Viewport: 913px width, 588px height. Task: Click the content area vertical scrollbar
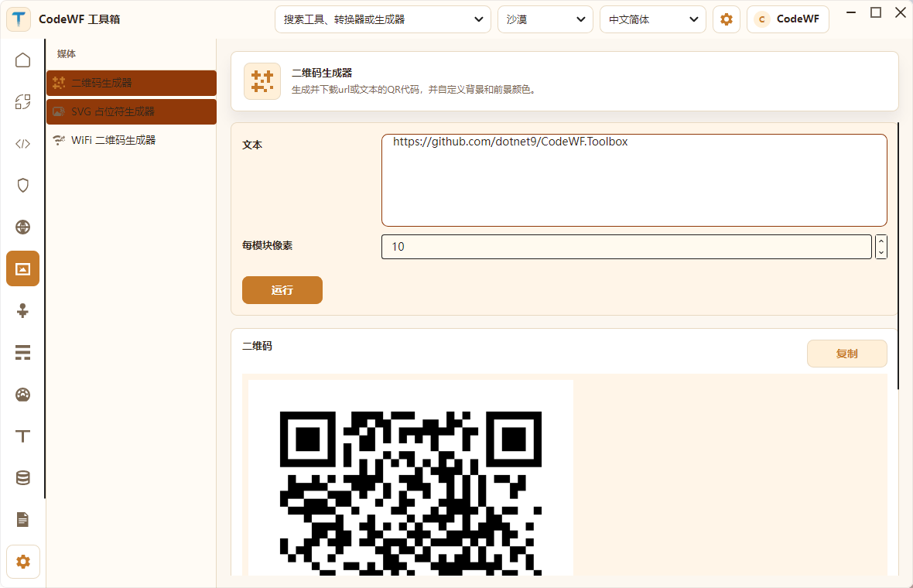coord(898,256)
